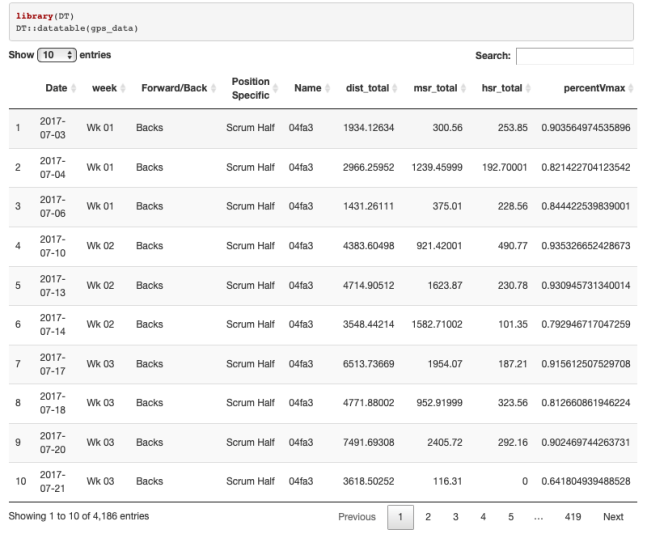
Task: Click msr_total value 116.31
Action: click(x=448, y=481)
